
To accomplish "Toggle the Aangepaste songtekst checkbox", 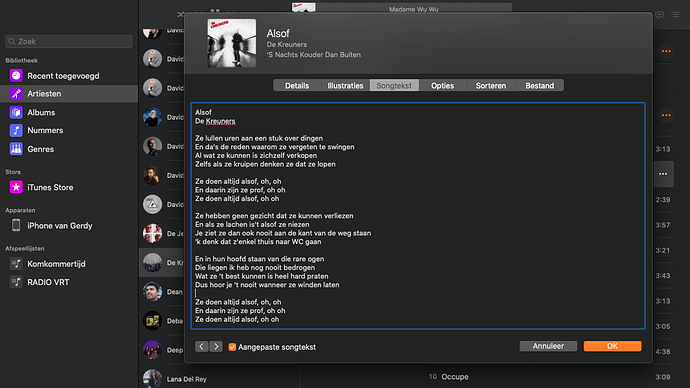I will (x=232, y=347).
